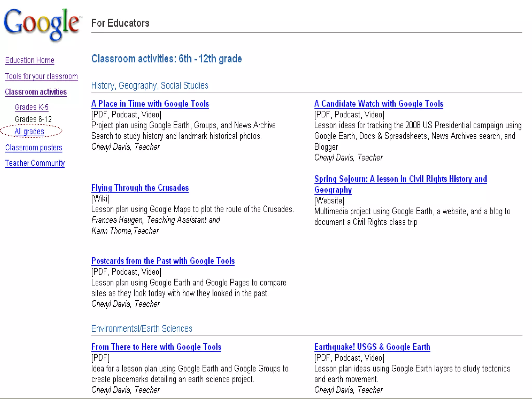Open Postcards from the Past with Google Tools
Image resolution: width=532 pixels, height=399 pixels.
(x=163, y=261)
